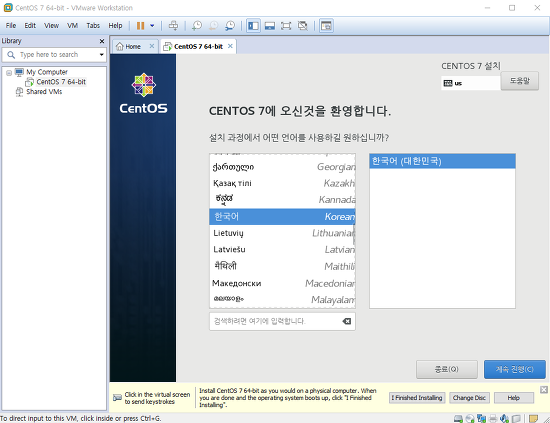Click the display status icon

(x=516, y=418)
